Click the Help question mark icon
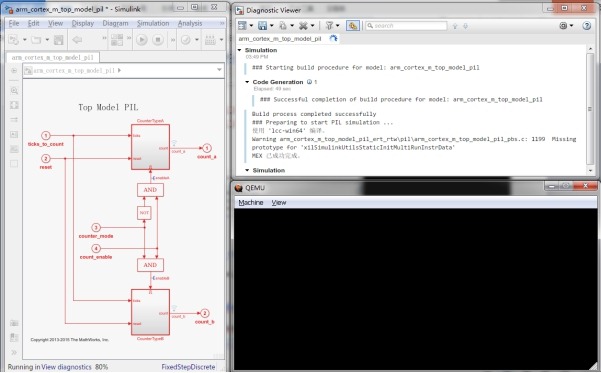The width and height of the screenshot is (601, 373). 586,26
